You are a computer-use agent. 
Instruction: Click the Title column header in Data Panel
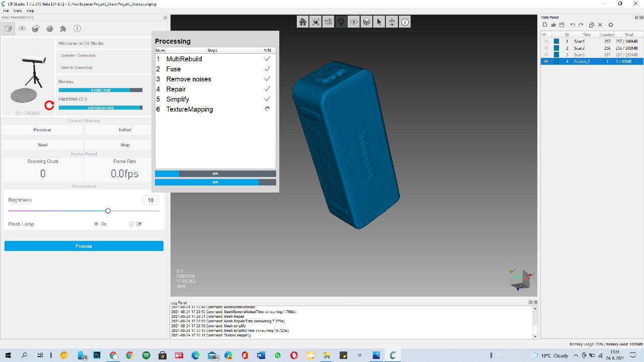587,35
